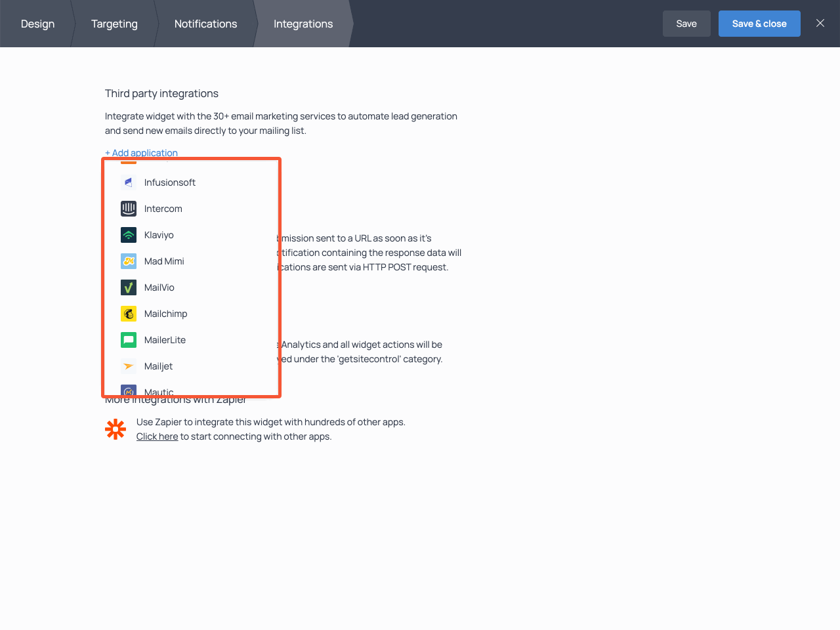The width and height of the screenshot is (840, 630).
Task: Click the Mailjet paper plane icon
Action: [x=128, y=366]
